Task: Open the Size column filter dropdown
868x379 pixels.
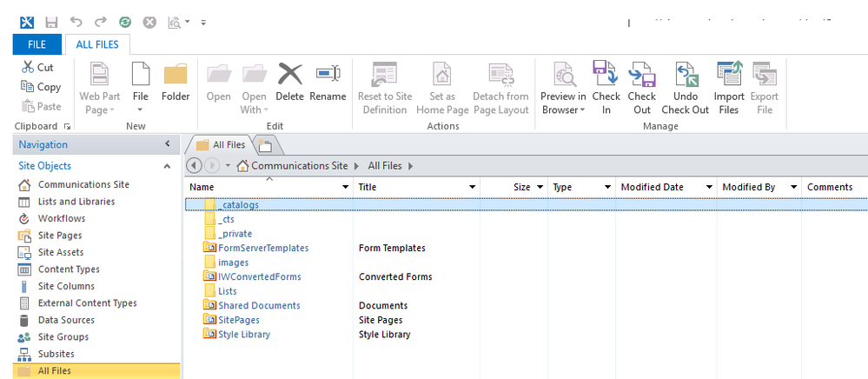Action: click(540, 187)
